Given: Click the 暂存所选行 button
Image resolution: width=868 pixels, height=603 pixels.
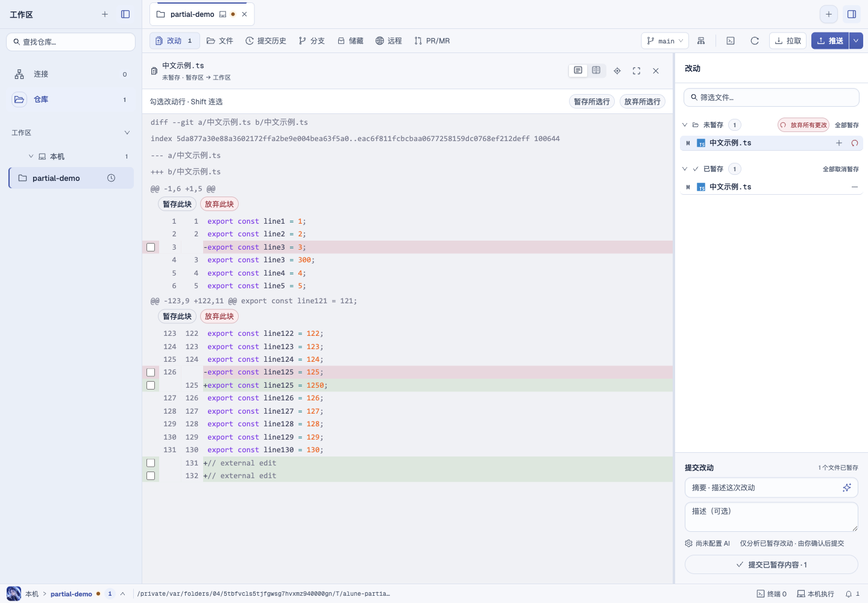Looking at the screenshot, I should [x=592, y=101].
